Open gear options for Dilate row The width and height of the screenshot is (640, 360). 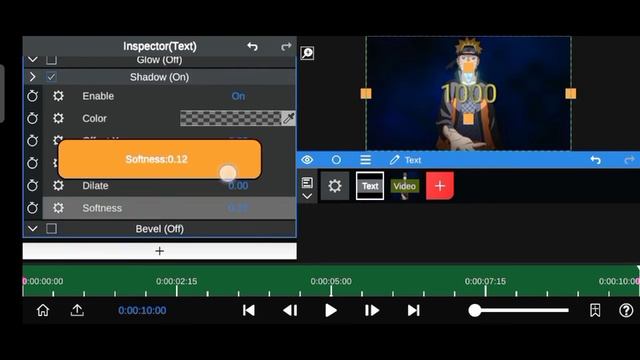(x=58, y=186)
